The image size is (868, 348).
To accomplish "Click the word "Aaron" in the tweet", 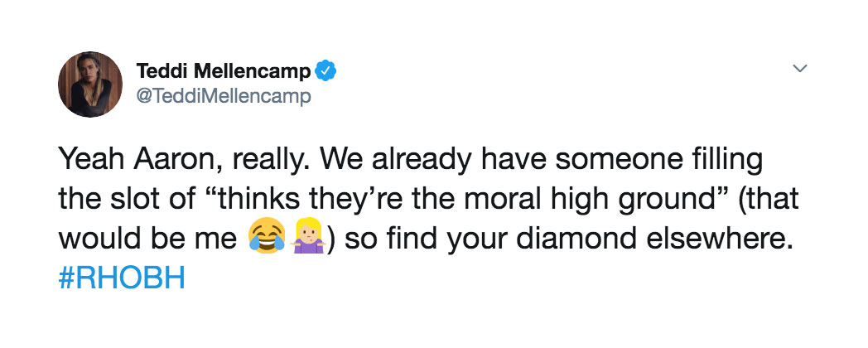I will click(172, 157).
